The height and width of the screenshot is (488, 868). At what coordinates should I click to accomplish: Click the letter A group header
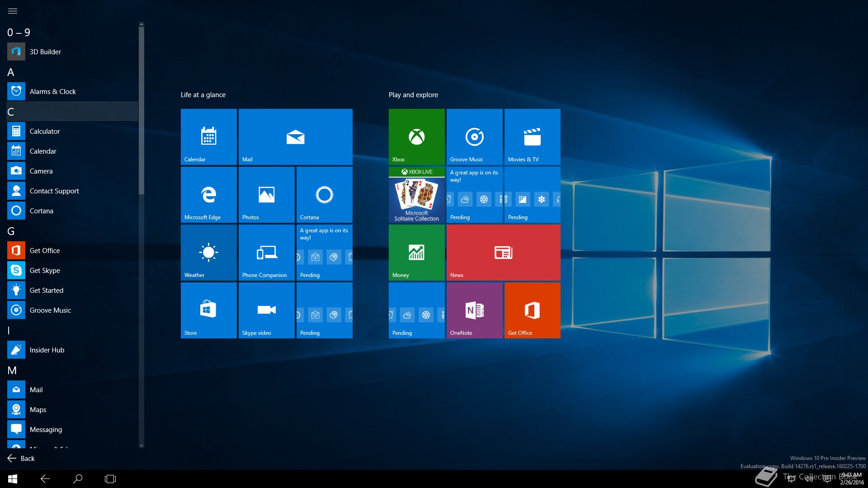(x=72, y=72)
